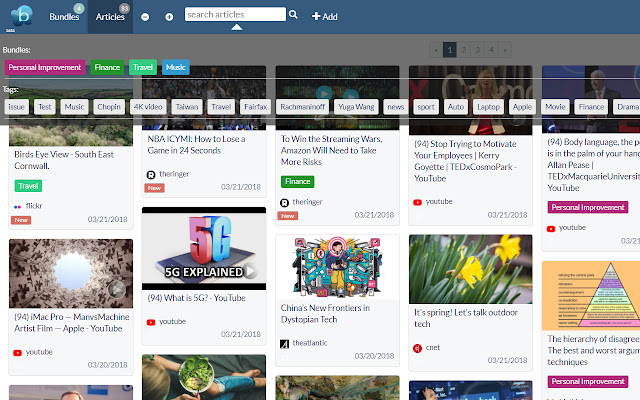Click the zoom out minus icon
This screenshot has height=400, width=640.
146,17
